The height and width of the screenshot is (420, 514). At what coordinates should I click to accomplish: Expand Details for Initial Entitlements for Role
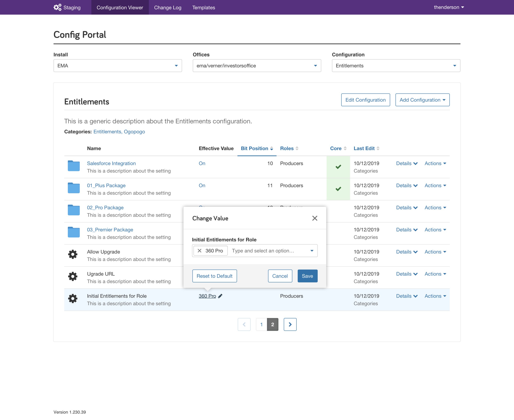tap(407, 296)
